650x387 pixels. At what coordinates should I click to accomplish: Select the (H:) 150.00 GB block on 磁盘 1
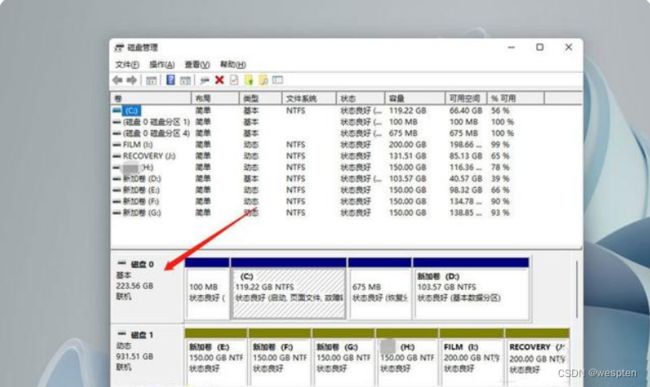coord(407,358)
